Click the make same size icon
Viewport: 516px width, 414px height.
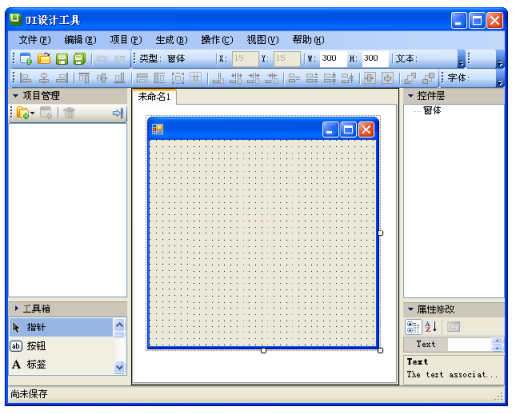(178, 78)
